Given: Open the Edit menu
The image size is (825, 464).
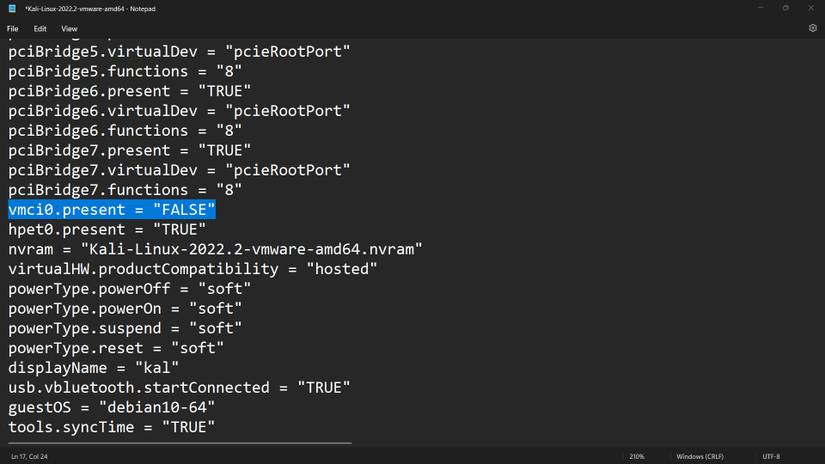Looking at the screenshot, I should click(x=40, y=29).
